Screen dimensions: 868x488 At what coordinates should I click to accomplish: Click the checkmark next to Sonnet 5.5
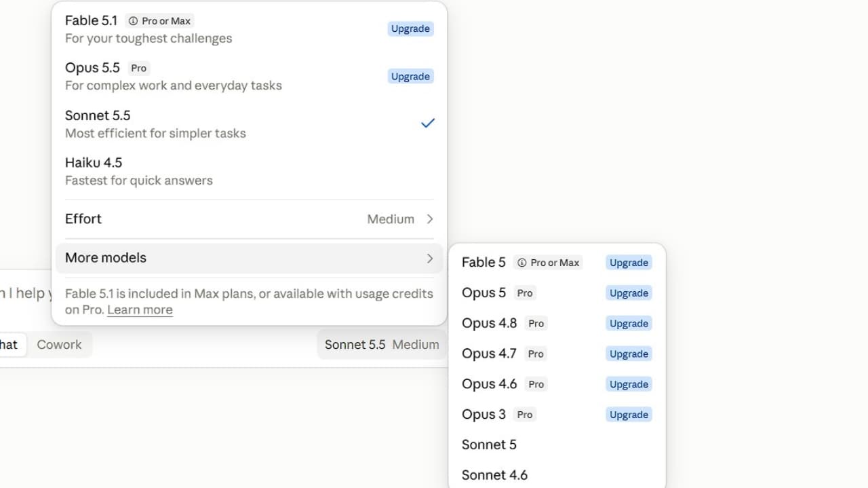tap(427, 124)
